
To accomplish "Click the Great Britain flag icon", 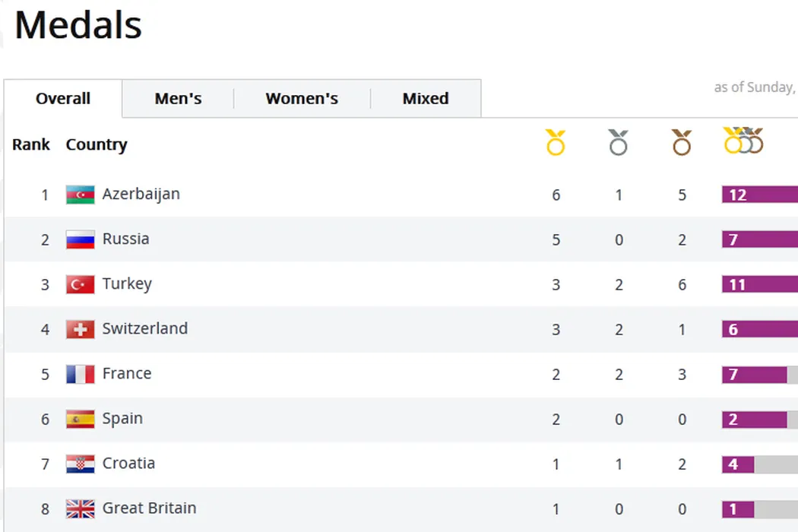I will (x=80, y=508).
